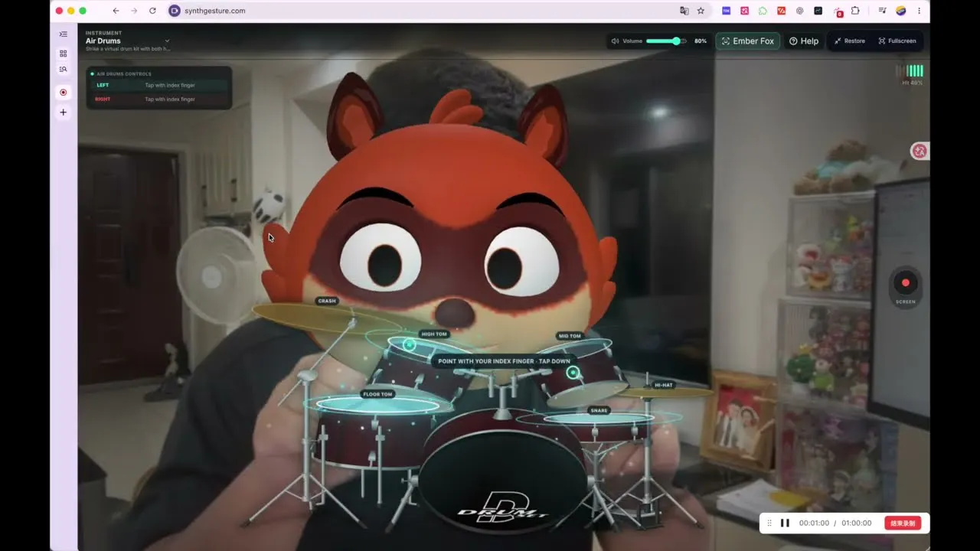Click the LEFT hand control row
The image size is (980, 551).
[158, 85]
